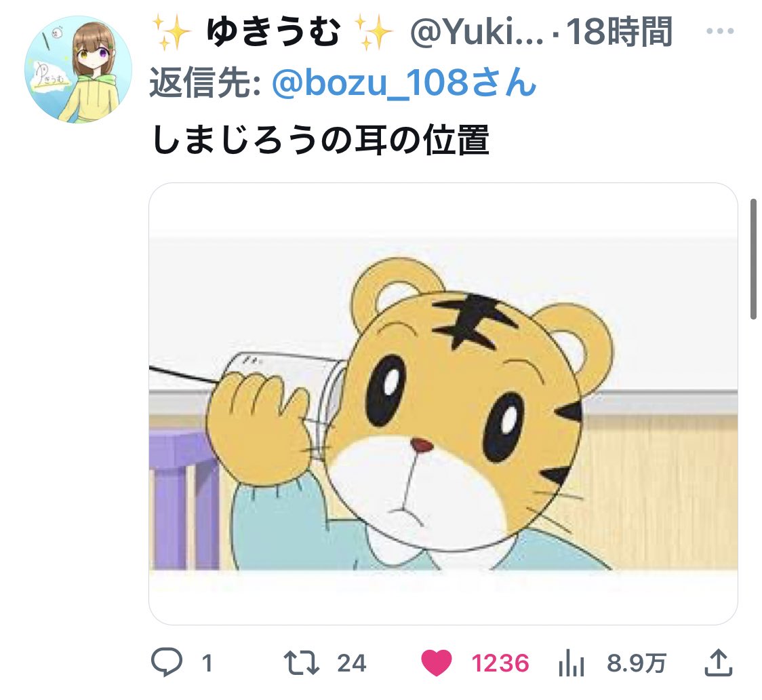Screen dimensions: 762x700
Task: Open the @bozu_108 mention link
Action: 404,83
